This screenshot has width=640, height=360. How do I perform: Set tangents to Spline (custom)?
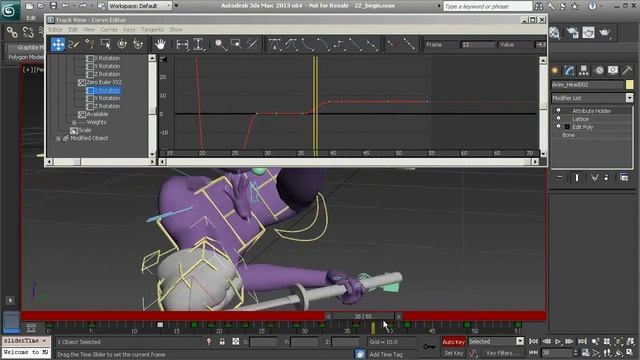click(291, 44)
